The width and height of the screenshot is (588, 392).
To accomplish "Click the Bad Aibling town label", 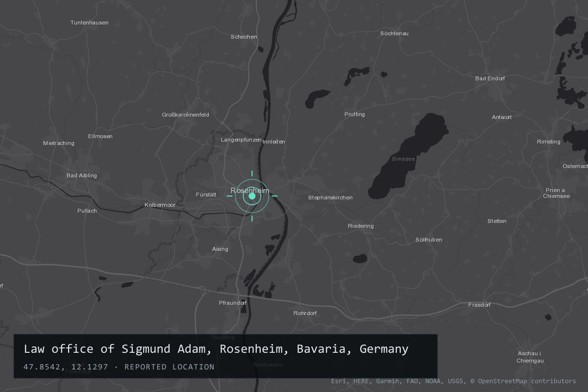I will tap(82, 175).
